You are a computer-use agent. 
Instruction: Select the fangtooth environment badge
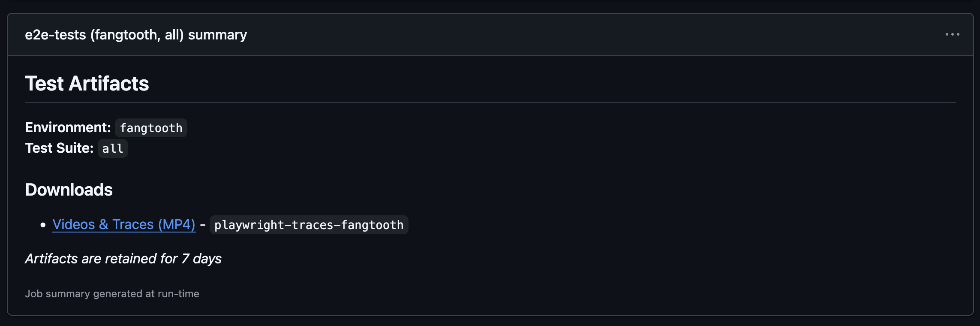[x=150, y=127]
